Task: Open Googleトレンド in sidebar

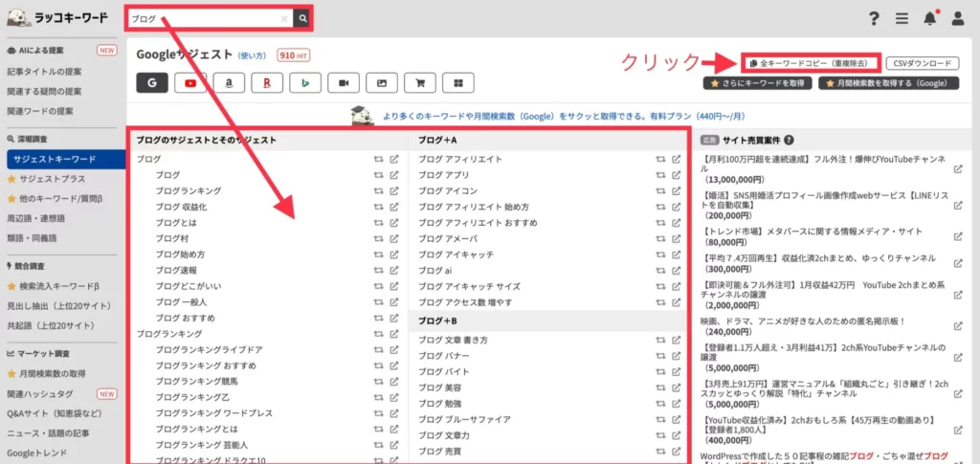Action: 37,453
